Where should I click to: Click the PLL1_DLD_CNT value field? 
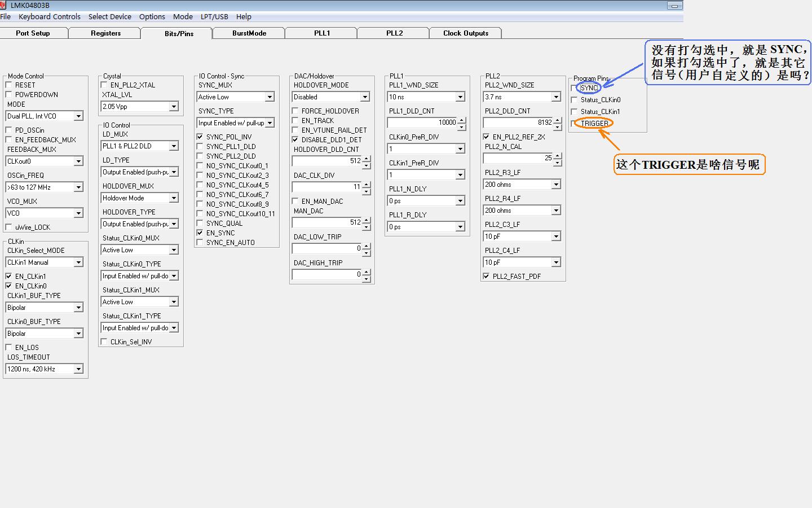point(422,122)
